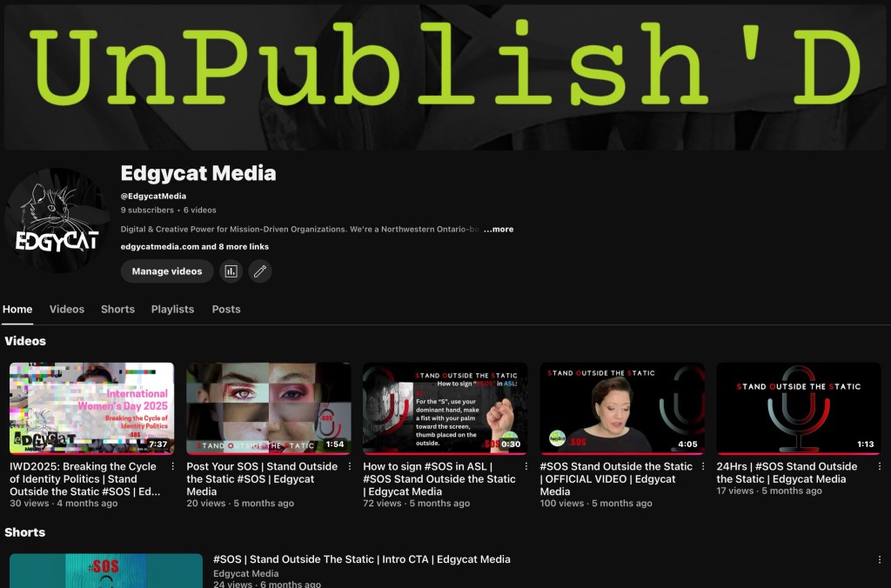Click the Edgycat channel avatar
Image resolution: width=891 pixels, height=588 pixels.
(57, 221)
